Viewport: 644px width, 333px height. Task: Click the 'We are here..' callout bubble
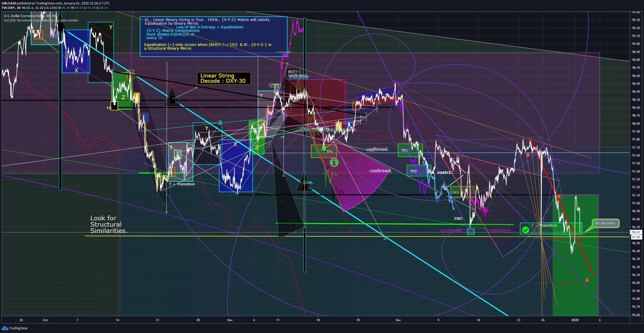click(x=605, y=223)
